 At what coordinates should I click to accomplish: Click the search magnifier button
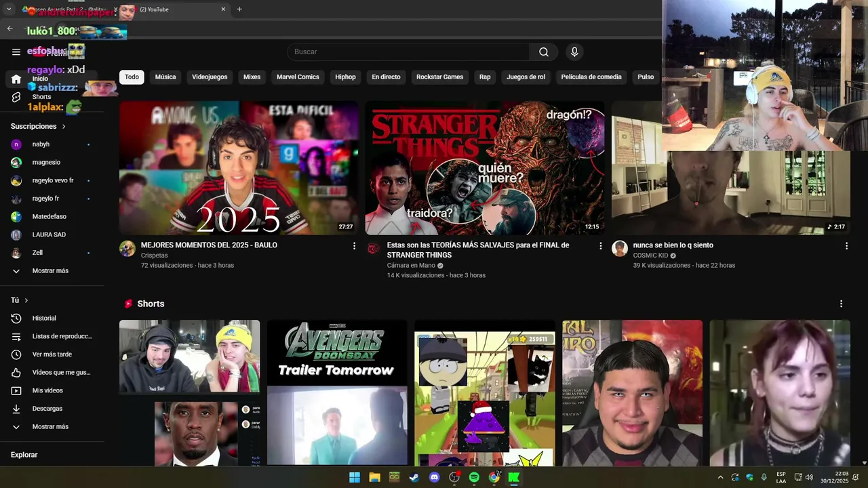544,52
